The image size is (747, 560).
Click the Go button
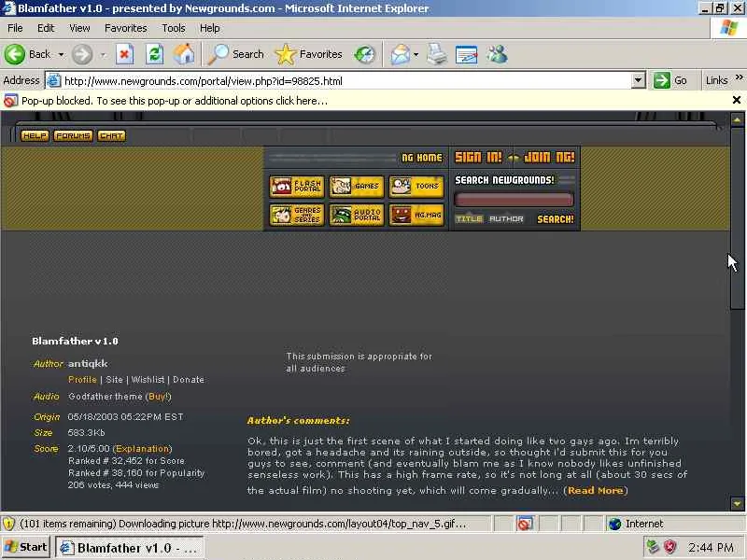click(x=670, y=80)
